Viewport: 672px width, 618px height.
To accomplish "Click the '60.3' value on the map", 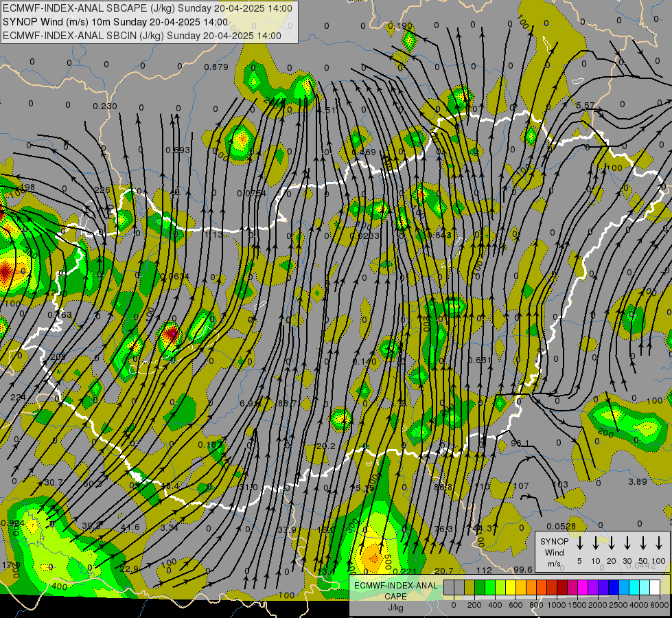I will tap(92, 484).
